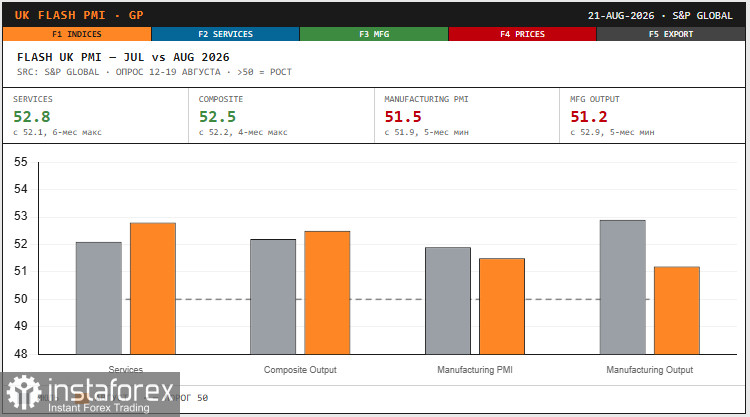
Task: Click the Manufacturing PMI axis label
Action: [x=474, y=370]
